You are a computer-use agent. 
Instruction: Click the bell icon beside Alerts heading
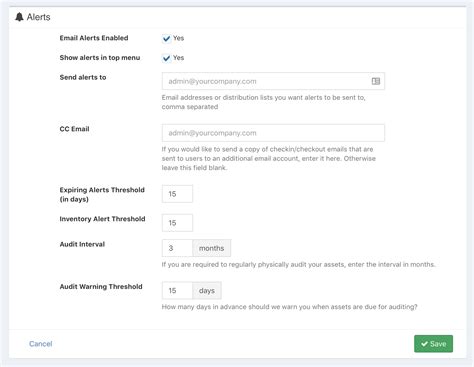pos(19,17)
